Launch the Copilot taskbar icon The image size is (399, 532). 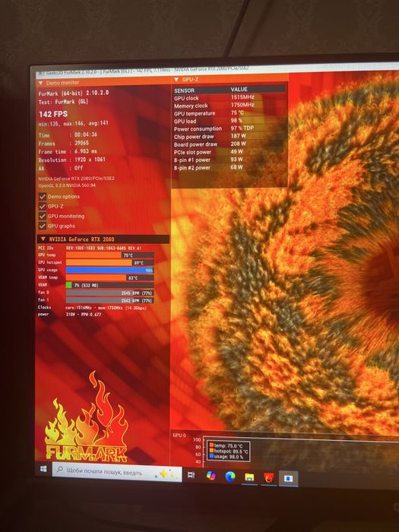pos(211,476)
